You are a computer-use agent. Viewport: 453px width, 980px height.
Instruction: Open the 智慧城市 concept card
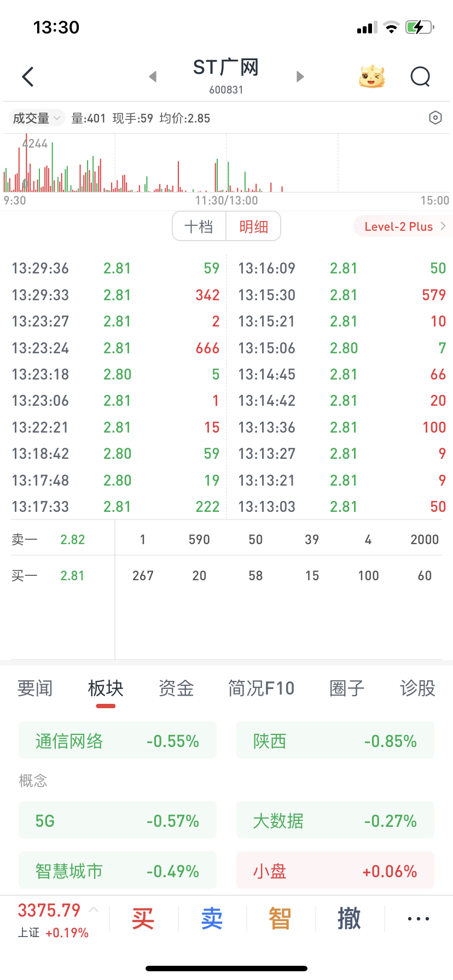118,870
